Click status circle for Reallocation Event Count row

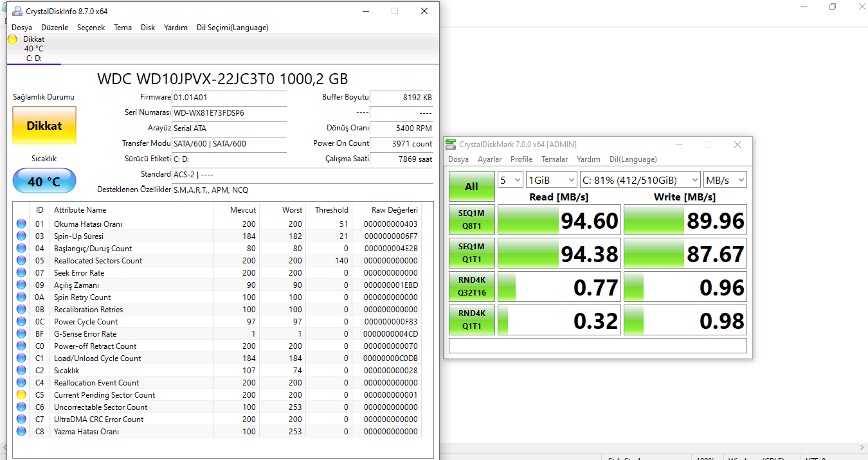tap(21, 383)
